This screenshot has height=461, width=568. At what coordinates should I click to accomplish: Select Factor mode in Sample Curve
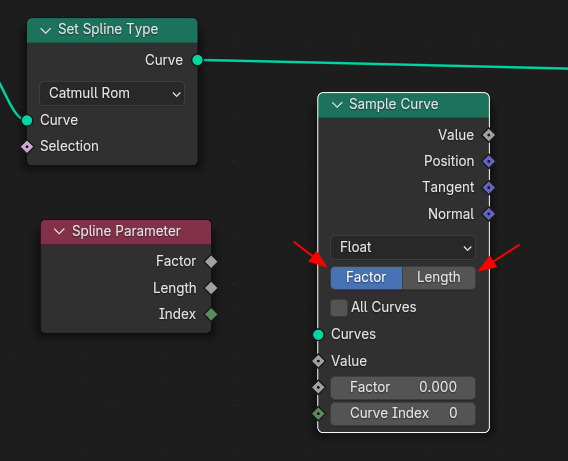(366, 277)
